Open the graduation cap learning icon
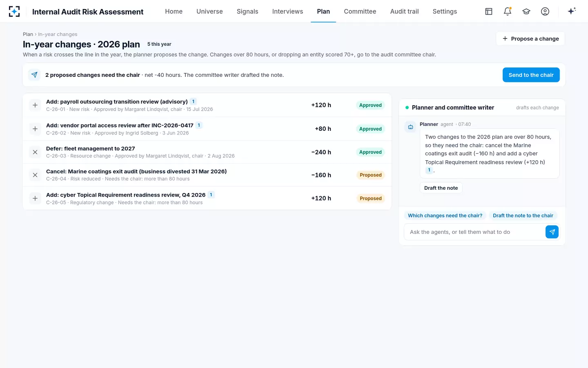 pyautogui.click(x=526, y=11)
